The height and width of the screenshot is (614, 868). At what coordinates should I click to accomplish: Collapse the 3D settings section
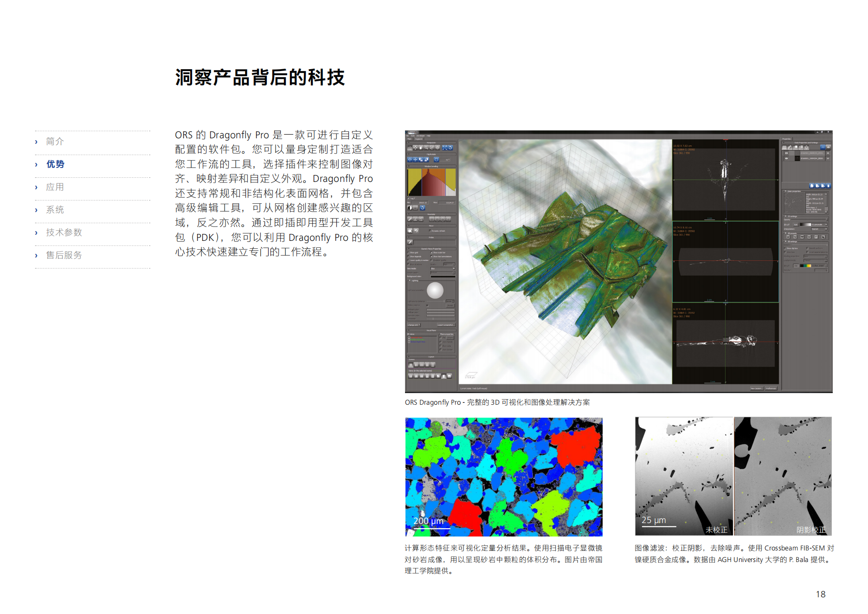click(x=785, y=241)
